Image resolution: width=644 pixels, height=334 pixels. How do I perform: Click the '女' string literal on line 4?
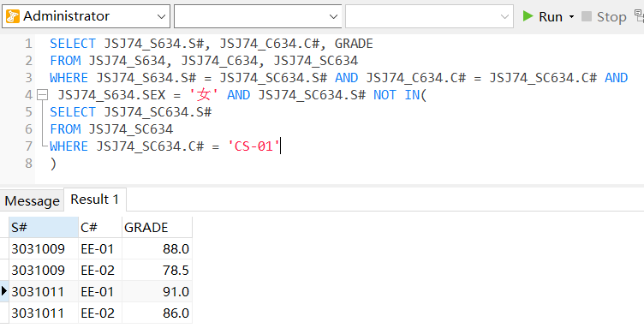(x=203, y=95)
